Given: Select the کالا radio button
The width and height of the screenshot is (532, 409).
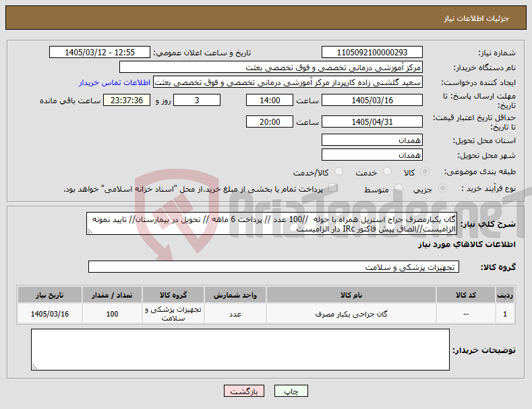Looking at the screenshot, I should pyautogui.click(x=425, y=171).
